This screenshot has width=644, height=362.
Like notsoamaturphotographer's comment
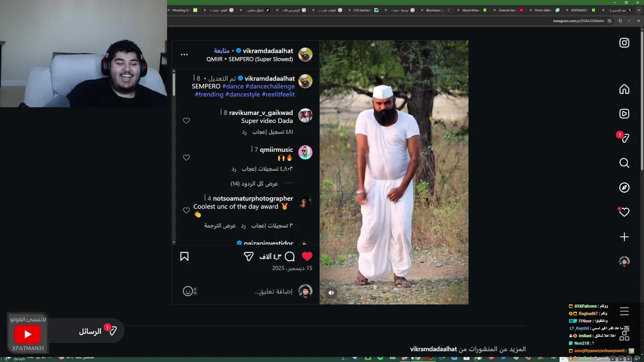[x=186, y=210]
